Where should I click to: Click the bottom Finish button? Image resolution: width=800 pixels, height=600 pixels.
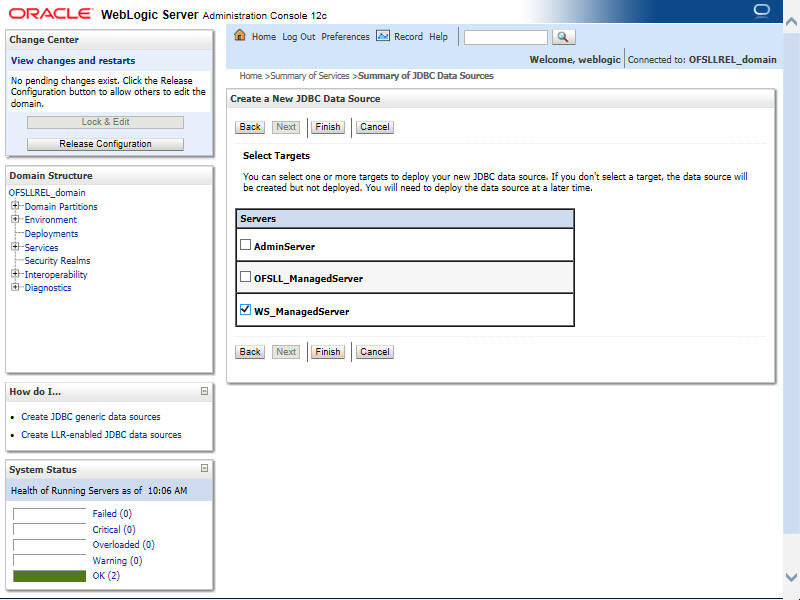coord(328,352)
